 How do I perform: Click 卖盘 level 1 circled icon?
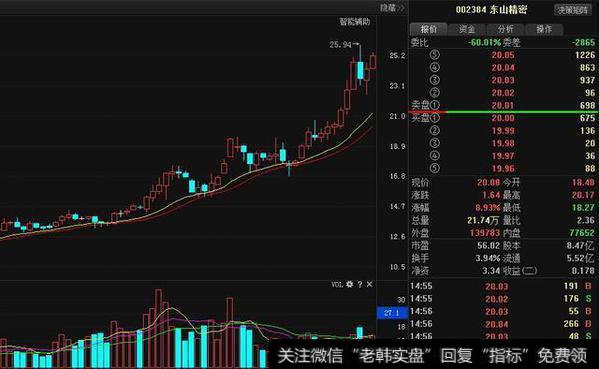[435, 105]
